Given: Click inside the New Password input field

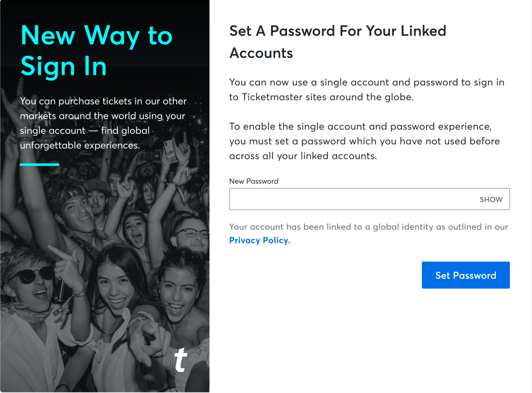Looking at the screenshot, I should click(x=345, y=199).
